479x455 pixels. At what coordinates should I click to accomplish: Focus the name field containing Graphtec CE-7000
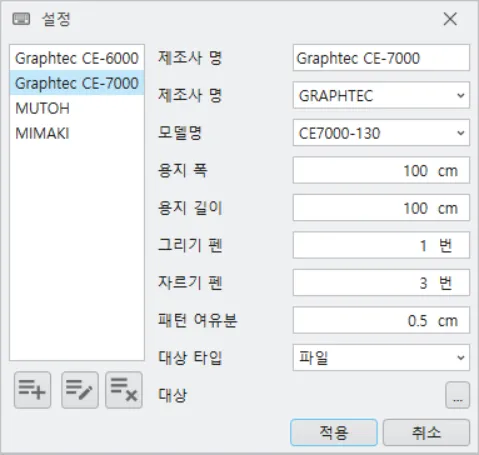click(381, 58)
